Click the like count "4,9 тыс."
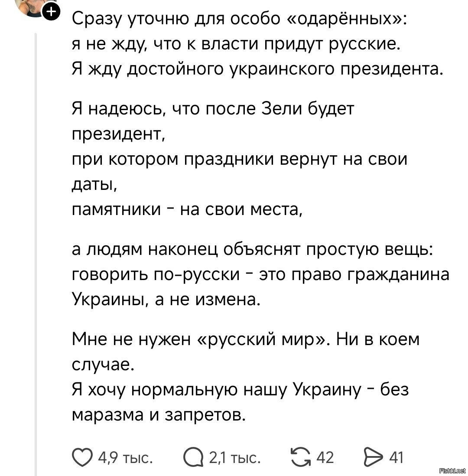 coord(126,458)
